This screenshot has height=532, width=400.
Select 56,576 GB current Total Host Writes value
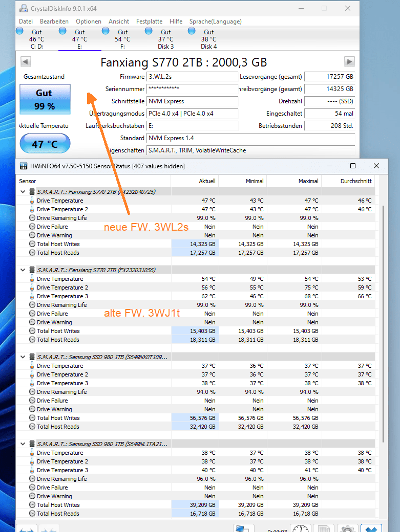click(x=195, y=418)
